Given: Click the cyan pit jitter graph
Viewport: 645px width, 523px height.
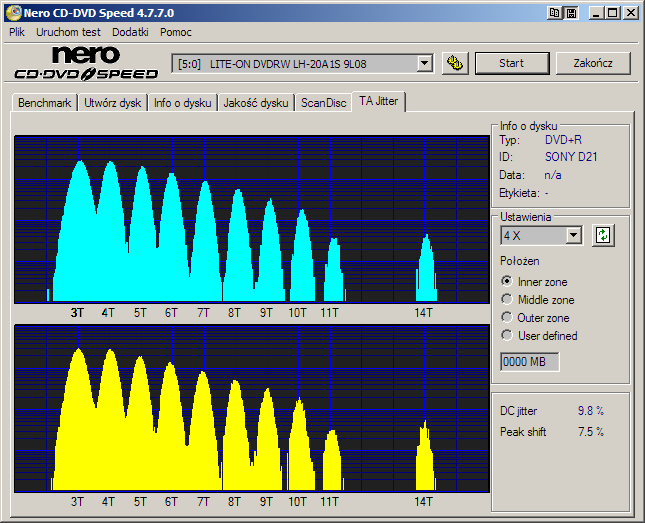Looking at the screenshot, I should click(252, 220).
